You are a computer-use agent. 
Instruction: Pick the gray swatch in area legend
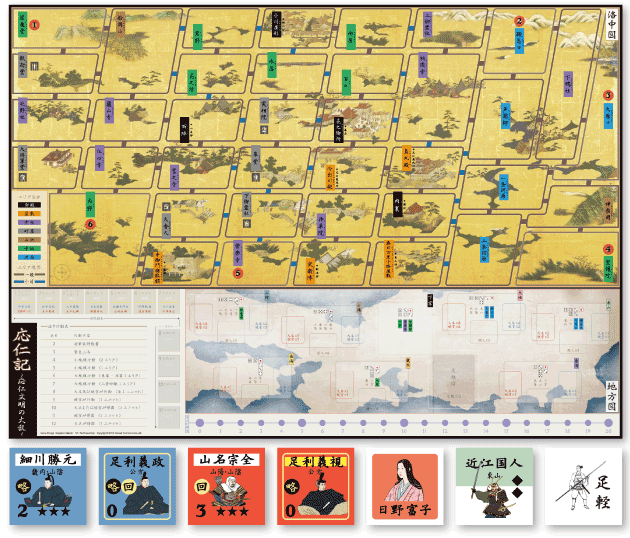[x=30, y=231]
